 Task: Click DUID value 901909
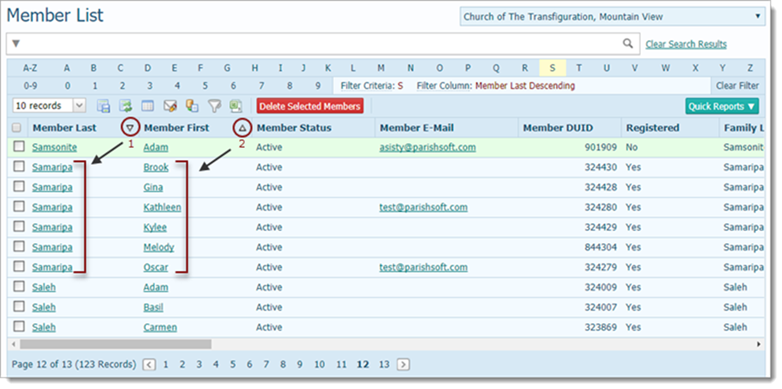tap(600, 147)
